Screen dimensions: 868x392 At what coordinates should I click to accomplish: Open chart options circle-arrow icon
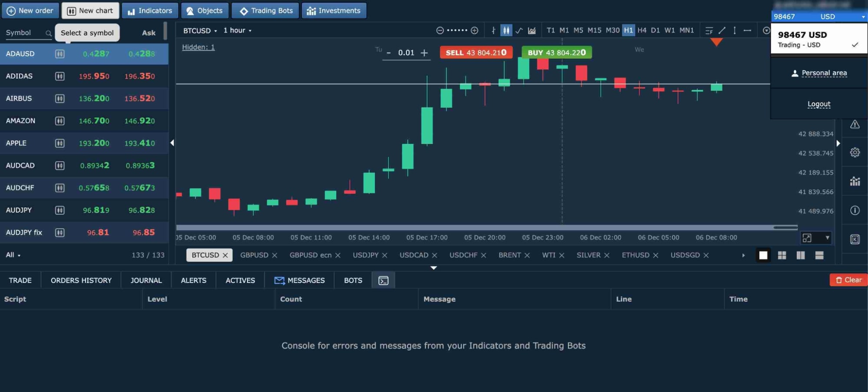pyautogui.click(x=766, y=30)
